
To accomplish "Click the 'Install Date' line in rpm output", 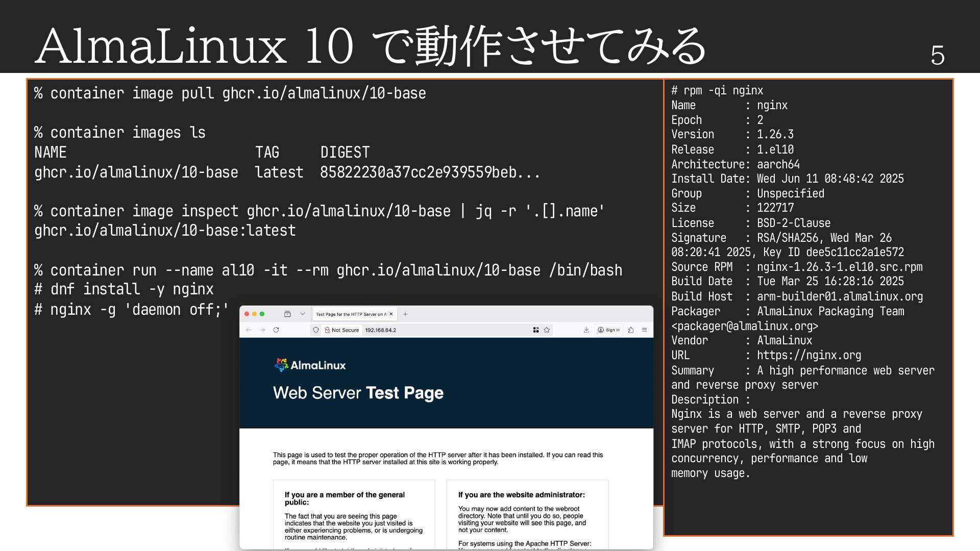I will pos(788,179).
